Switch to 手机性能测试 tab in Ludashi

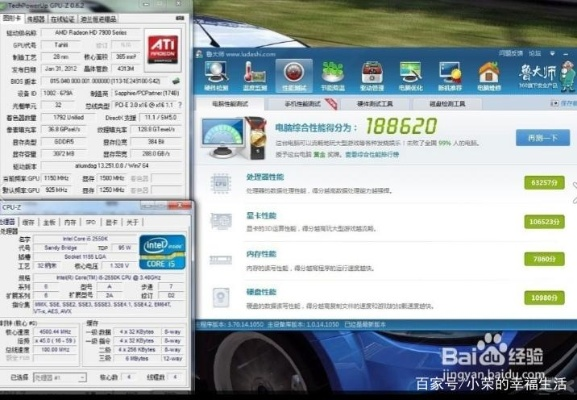coord(304,104)
